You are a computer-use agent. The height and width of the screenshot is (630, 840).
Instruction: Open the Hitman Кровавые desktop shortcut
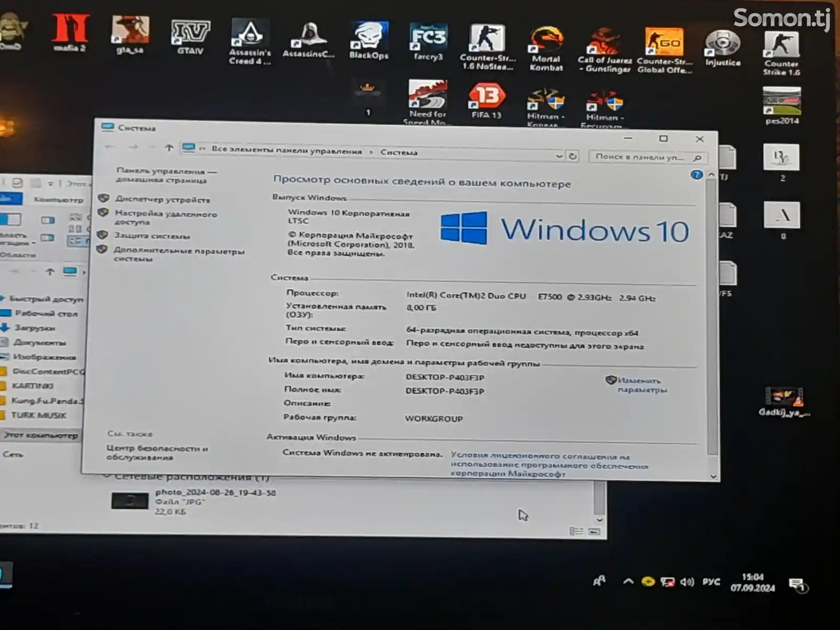pos(546,108)
